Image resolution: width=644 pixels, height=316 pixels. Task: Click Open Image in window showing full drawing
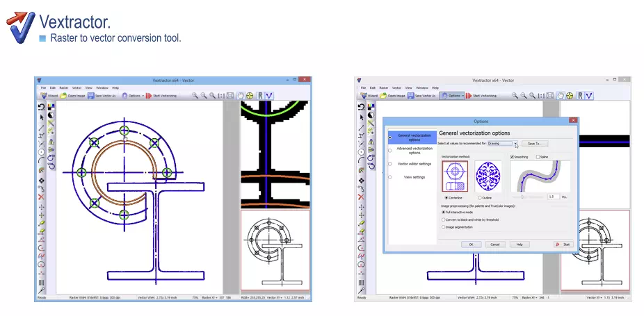tap(72, 96)
